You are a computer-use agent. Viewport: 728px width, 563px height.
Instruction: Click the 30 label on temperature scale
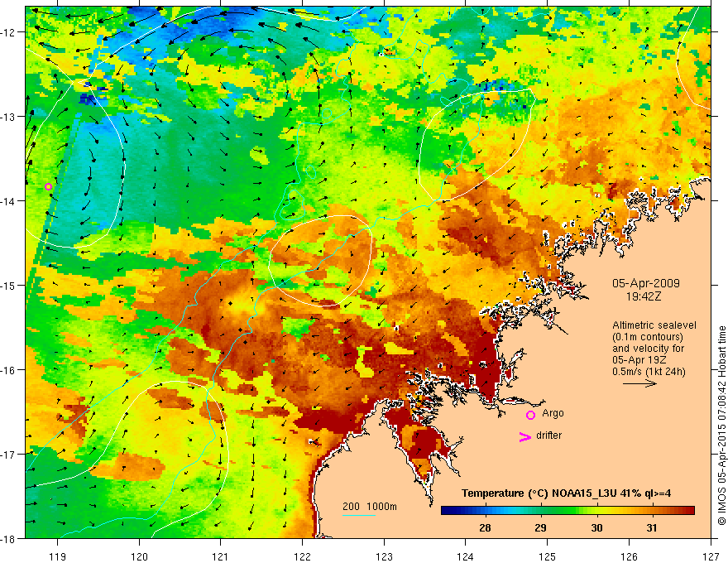[x=596, y=527]
